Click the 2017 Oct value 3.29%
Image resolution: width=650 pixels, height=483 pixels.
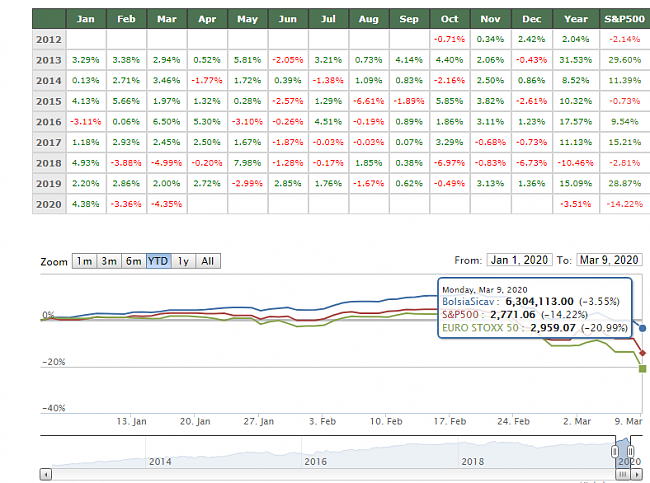(x=450, y=142)
